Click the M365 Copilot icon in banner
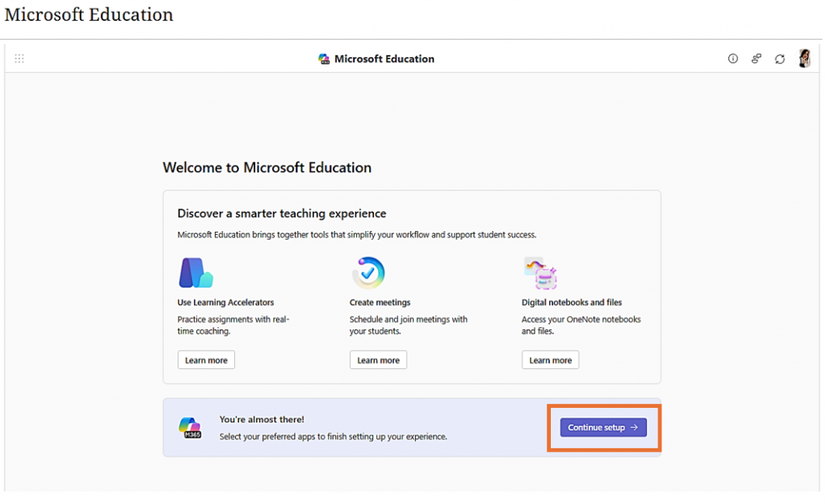This screenshot has width=827, height=504. click(x=190, y=427)
